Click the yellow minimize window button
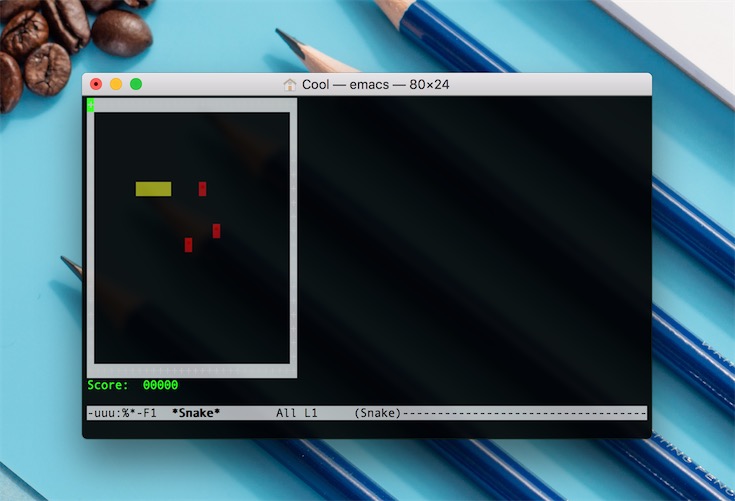The height and width of the screenshot is (501, 735). click(116, 84)
